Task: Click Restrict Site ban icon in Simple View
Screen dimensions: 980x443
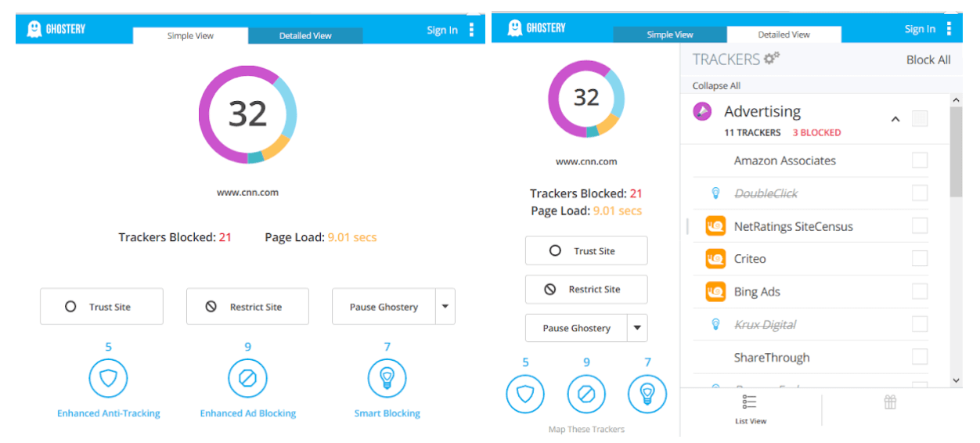Action: (x=211, y=307)
